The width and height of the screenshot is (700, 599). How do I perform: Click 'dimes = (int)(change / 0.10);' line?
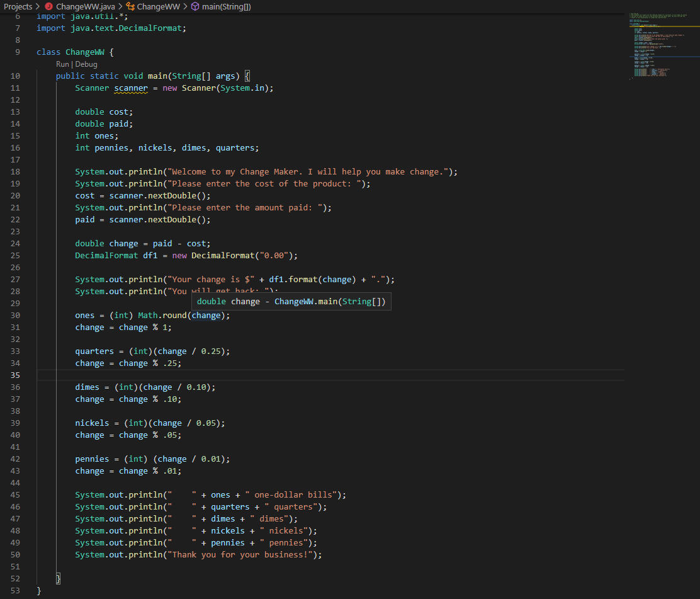click(145, 387)
